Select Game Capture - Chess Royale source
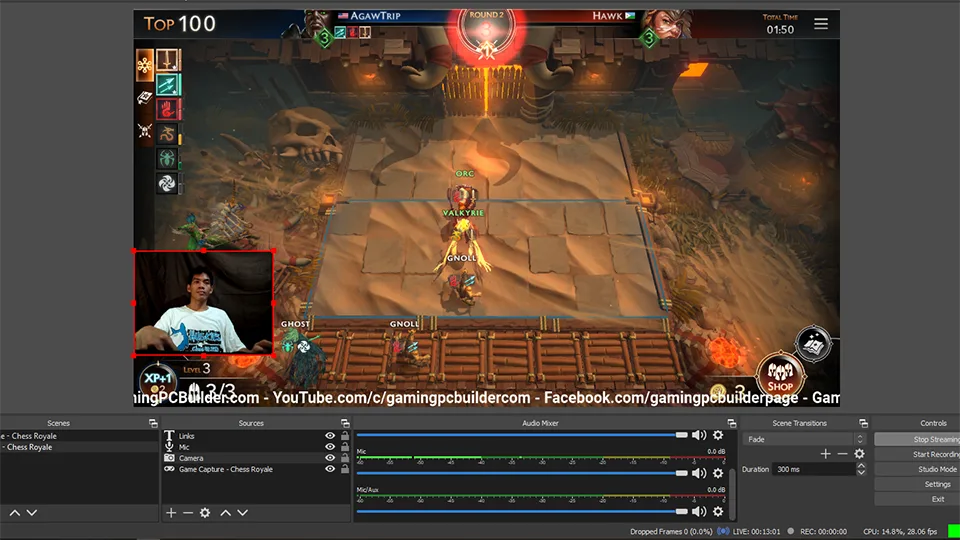The height and width of the screenshot is (540, 960). (255, 469)
